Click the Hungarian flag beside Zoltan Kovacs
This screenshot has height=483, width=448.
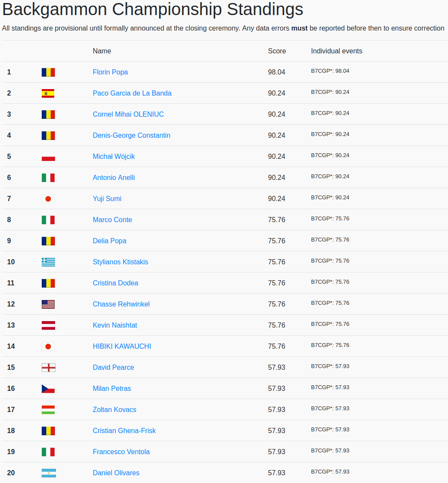pos(48,410)
